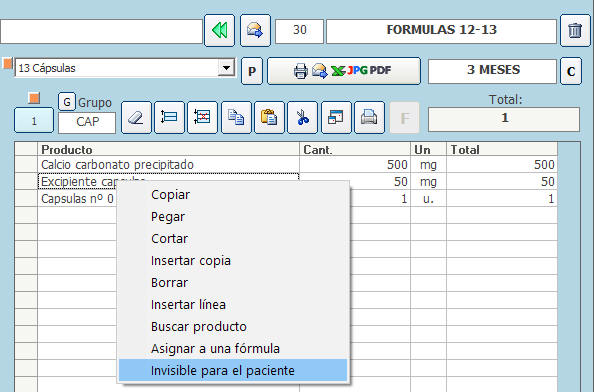Click the delete line icon with red X

[x=202, y=117]
